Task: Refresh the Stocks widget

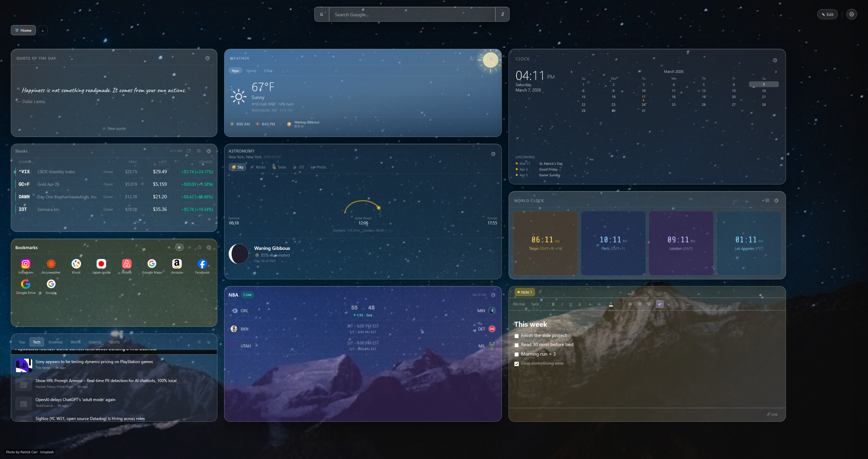Action: click(189, 151)
